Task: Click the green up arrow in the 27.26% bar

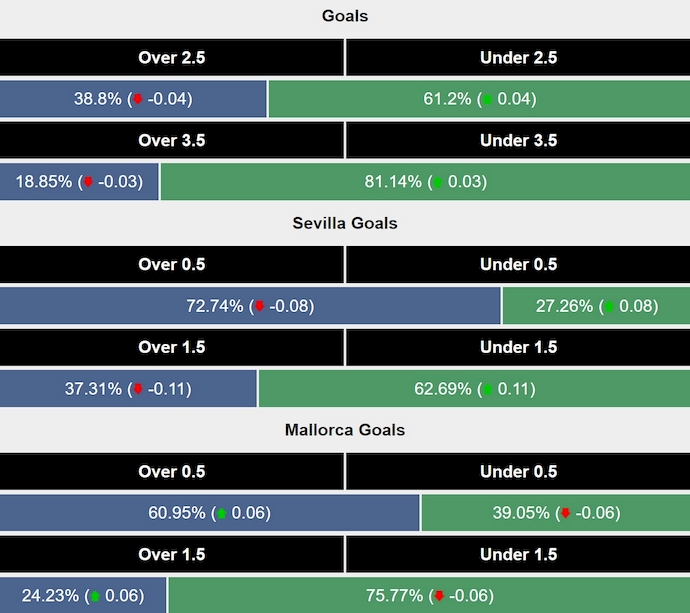Action: click(x=611, y=306)
